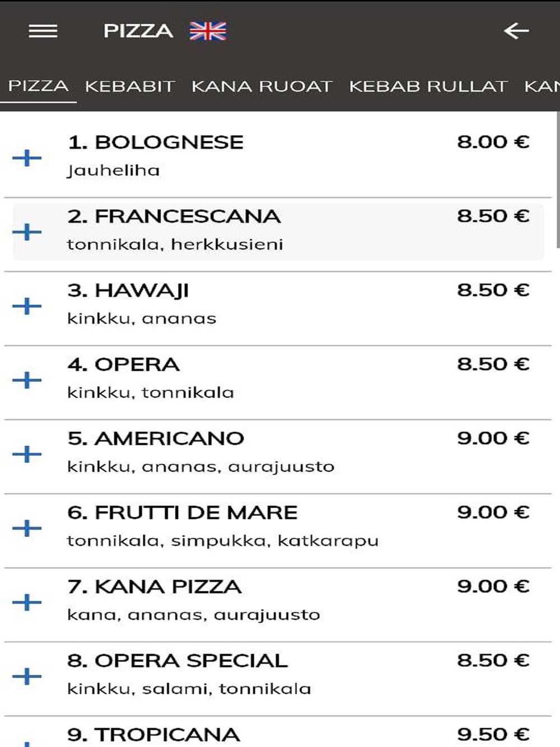Click the PIZZA header title text
560x747 pixels.
pyautogui.click(x=138, y=31)
